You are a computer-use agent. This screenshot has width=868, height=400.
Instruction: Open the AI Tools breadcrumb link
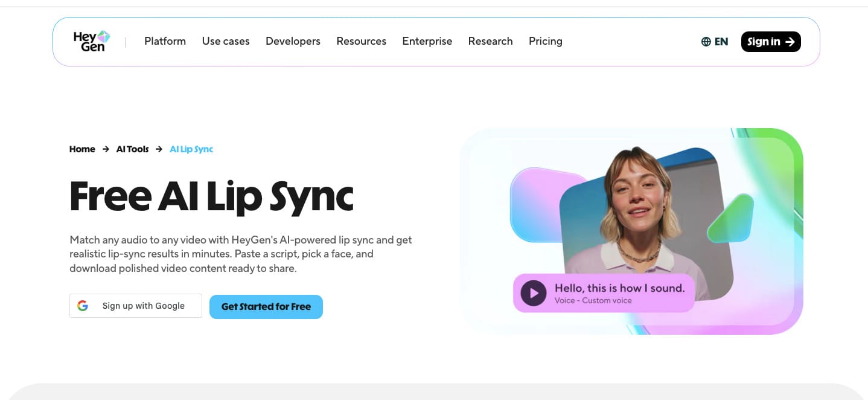coord(132,149)
